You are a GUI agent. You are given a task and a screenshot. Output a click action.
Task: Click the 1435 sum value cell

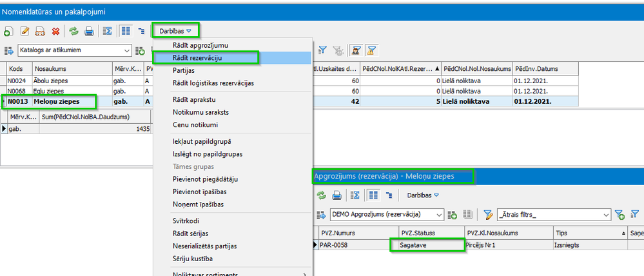[95, 129]
